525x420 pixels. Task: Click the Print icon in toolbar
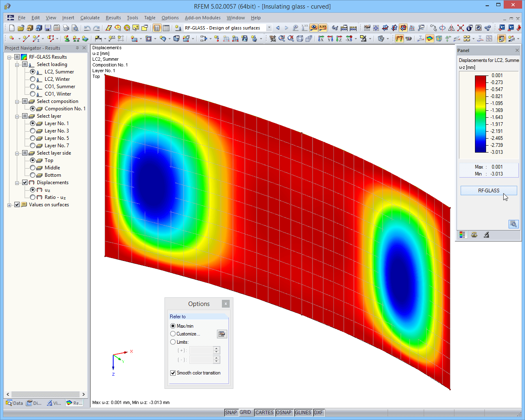click(66, 28)
